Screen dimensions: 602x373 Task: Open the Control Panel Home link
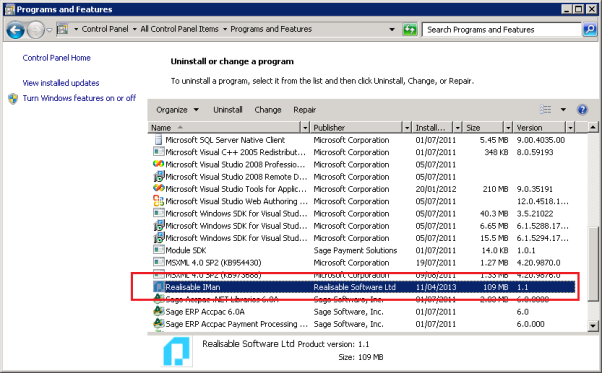pos(56,58)
